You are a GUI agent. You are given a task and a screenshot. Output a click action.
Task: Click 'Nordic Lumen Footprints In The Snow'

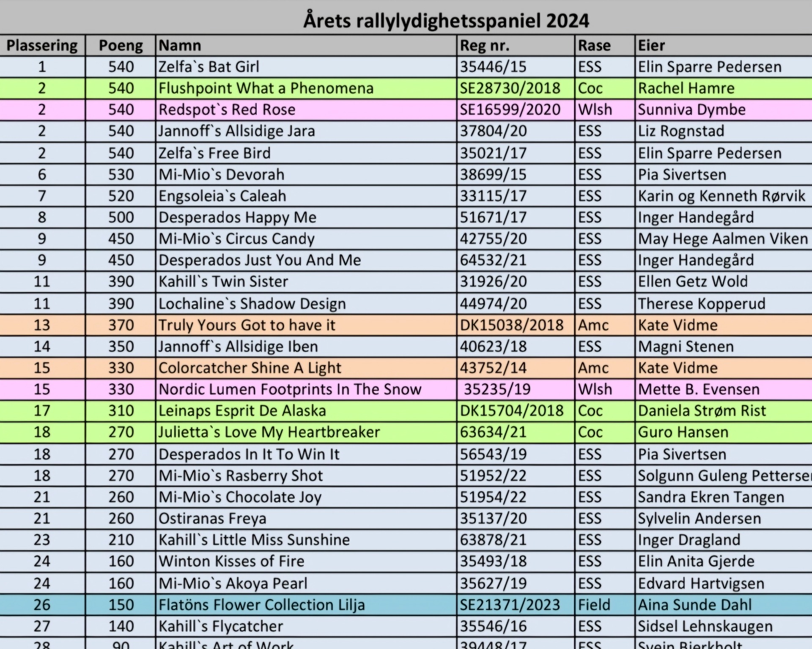tap(290, 389)
